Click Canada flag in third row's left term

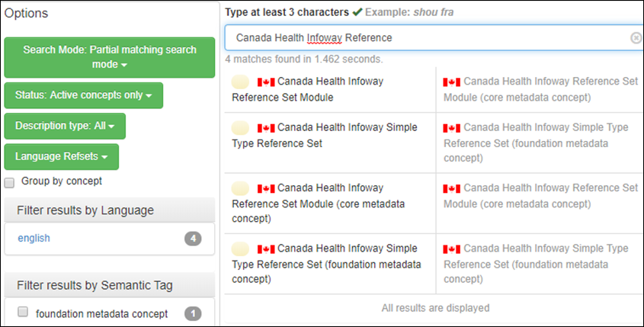pos(266,188)
